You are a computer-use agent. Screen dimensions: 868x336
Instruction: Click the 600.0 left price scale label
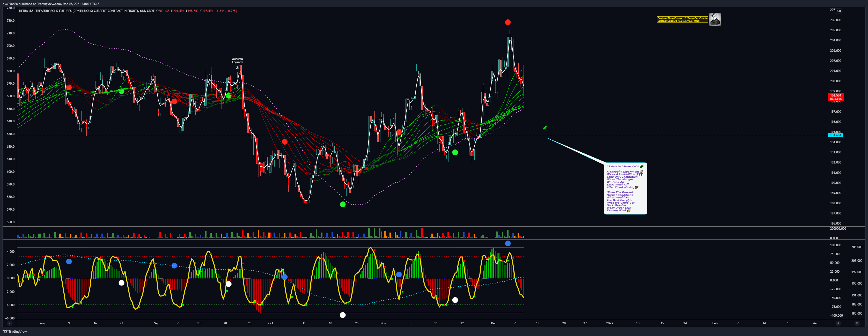click(10, 172)
